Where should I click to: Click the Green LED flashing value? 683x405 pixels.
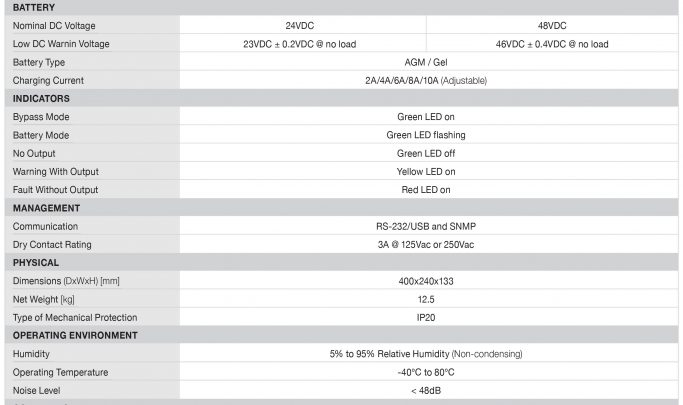[x=426, y=135]
